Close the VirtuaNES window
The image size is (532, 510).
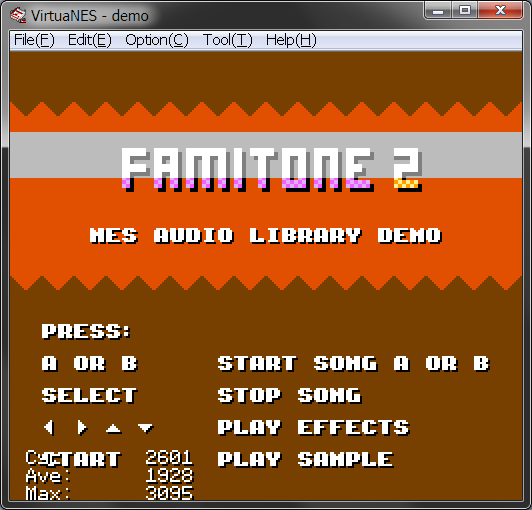click(x=500, y=10)
